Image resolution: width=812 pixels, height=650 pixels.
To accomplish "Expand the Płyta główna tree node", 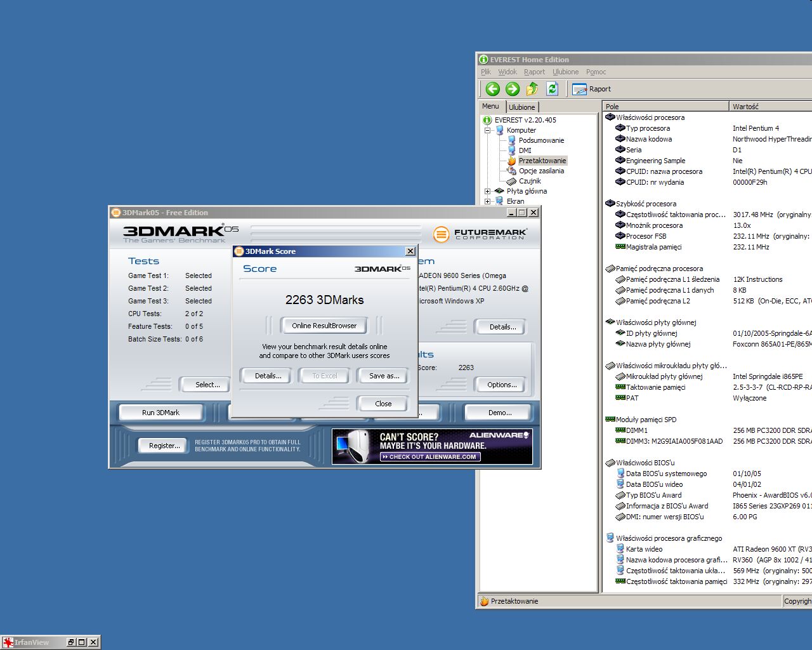I will pos(488,191).
